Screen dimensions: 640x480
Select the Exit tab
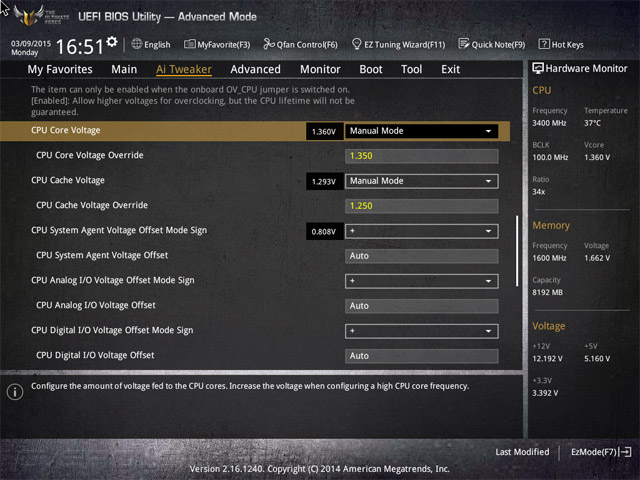[x=450, y=69]
